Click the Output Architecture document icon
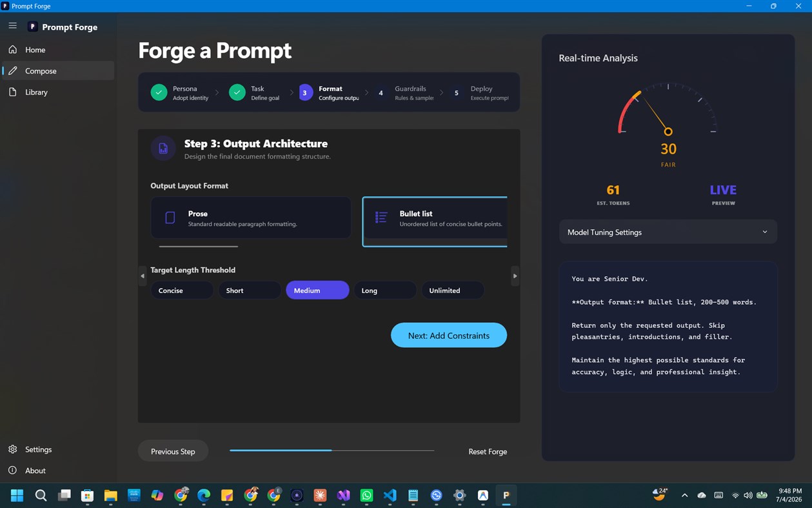The width and height of the screenshot is (812, 508). pos(163,148)
